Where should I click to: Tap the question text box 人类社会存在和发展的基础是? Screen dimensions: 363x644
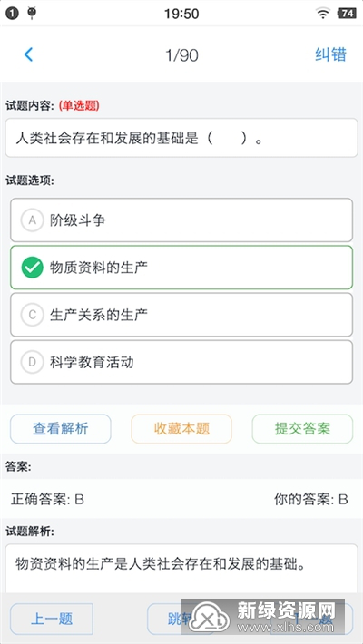coord(181,138)
